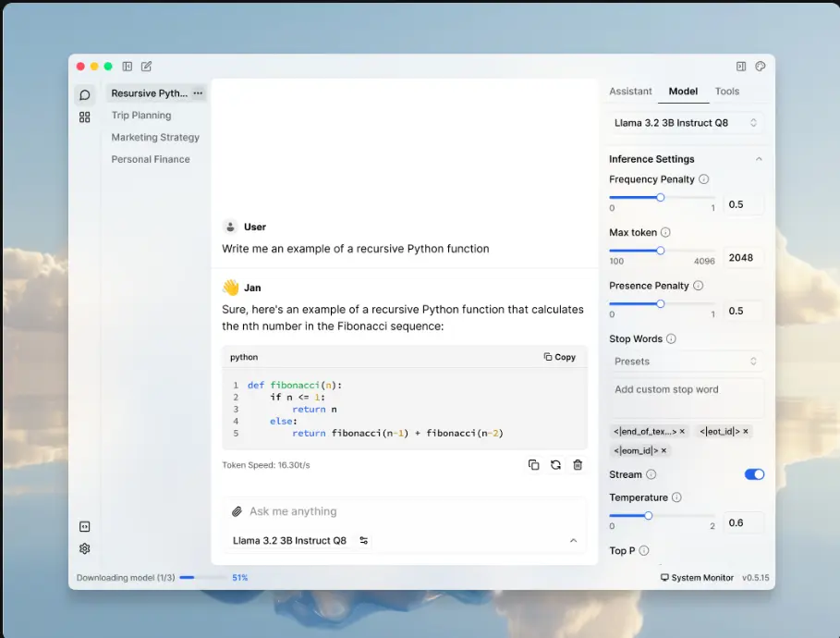This screenshot has width=840, height=638.
Task: Switch to the Tools tab
Action: coord(727,92)
